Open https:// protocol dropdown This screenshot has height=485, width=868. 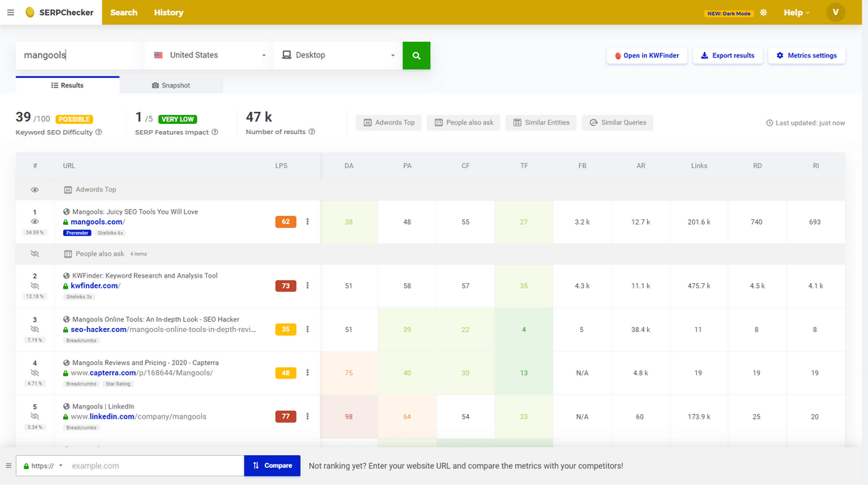pos(43,465)
